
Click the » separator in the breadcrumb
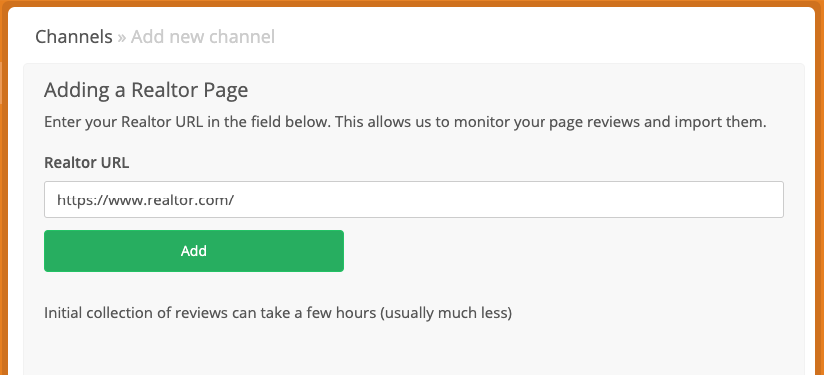[x=121, y=37]
